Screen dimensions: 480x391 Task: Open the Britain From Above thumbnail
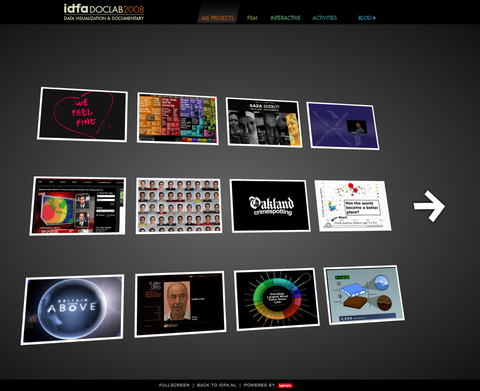pos(72,309)
